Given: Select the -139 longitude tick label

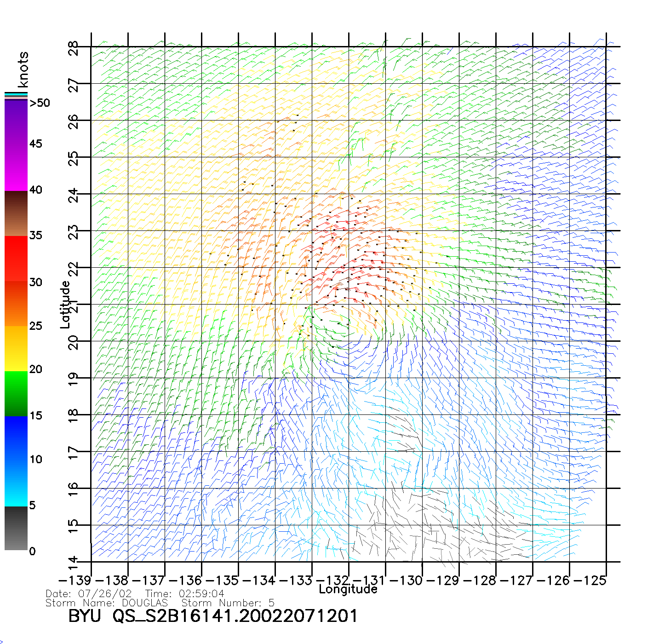Looking at the screenshot, I should point(74,581).
